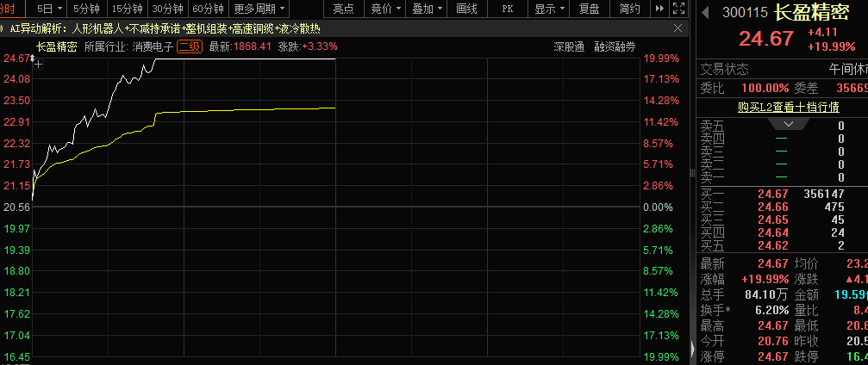Switch to the 15分钟 period tab
The width and height of the screenshot is (868, 365).
coord(128,9)
